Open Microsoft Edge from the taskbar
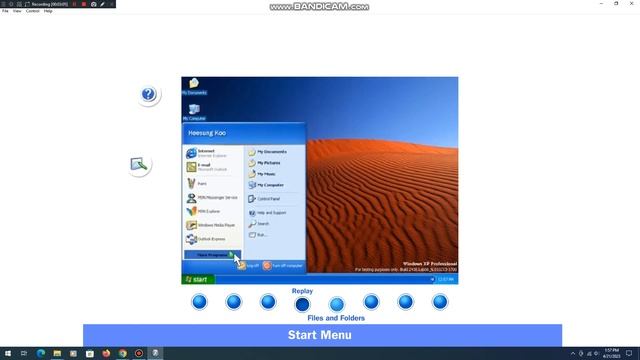Viewport: 640px width, 360px height. 40,353
